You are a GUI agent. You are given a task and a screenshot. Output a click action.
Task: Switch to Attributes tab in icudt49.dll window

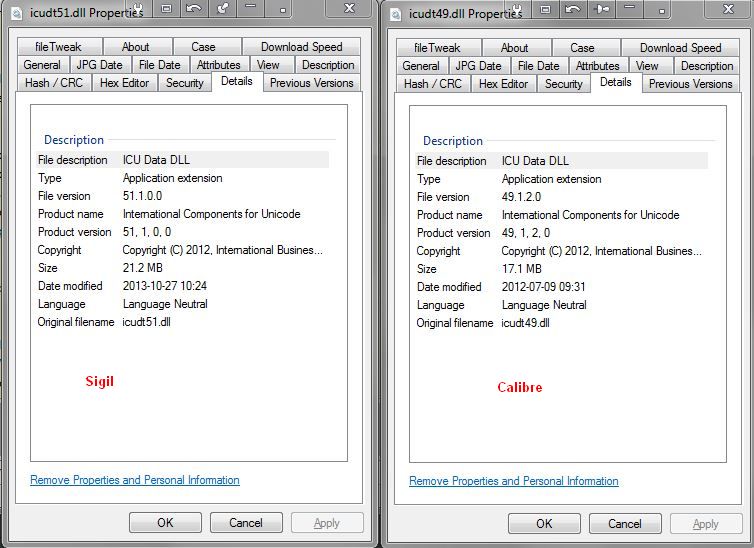(598, 65)
